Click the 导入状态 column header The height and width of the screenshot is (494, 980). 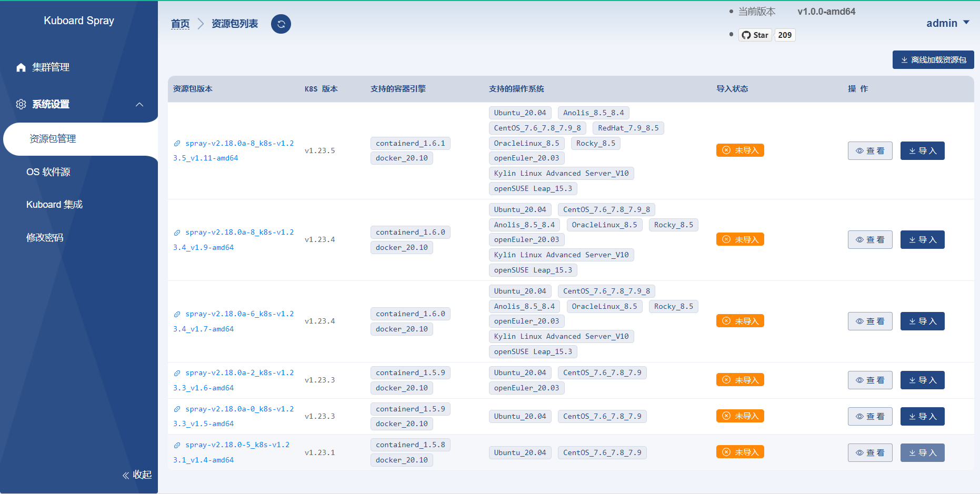click(732, 89)
